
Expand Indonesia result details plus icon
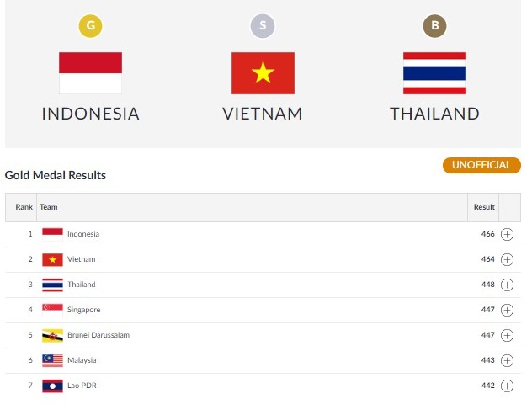[507, 235]
